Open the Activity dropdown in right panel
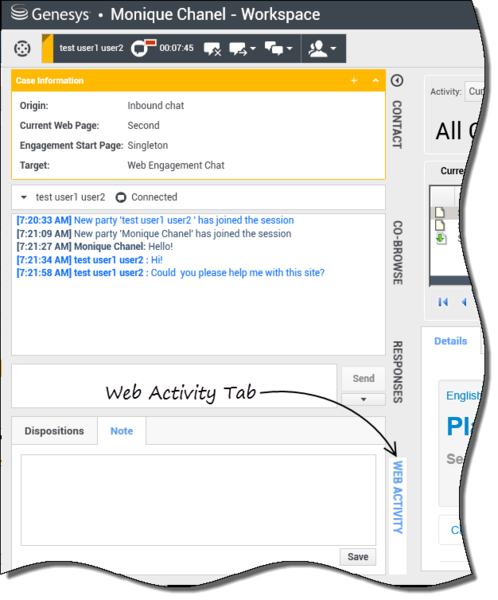 [x=474, y=91]
